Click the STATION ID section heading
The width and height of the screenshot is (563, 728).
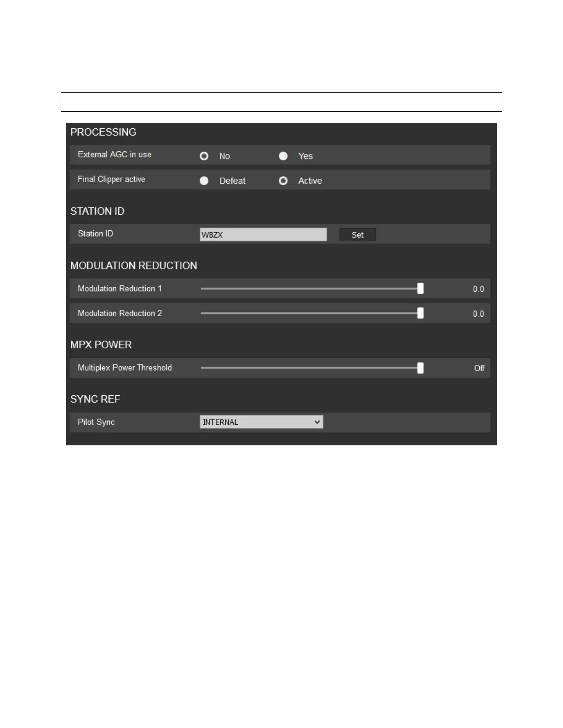98,211
